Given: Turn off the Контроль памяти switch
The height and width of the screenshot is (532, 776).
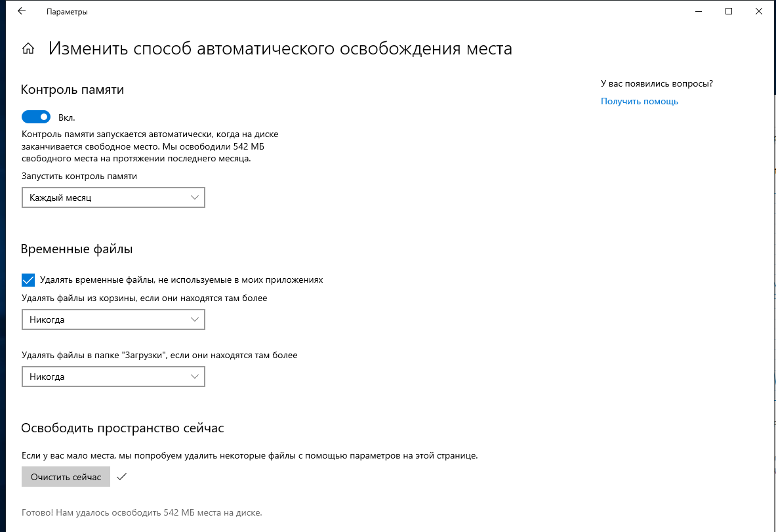Looking at the screenshot, I should tap(36, 117).
